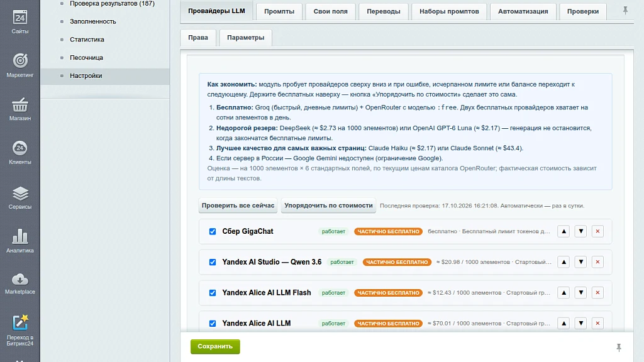This screenshot has height=362, width=644.
Task: Click работает status of Сбер GigaChat
Action: (333, 231)
